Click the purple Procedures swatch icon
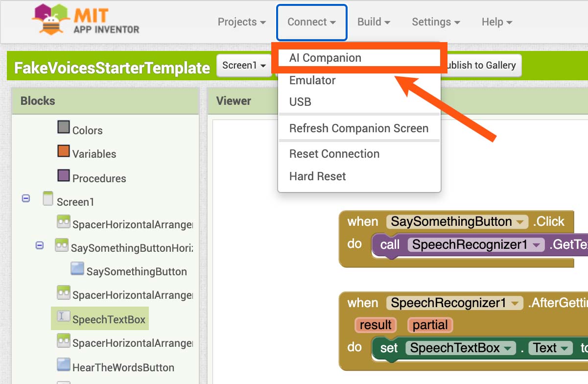Viewport: 588px width, 384px height. coord(64,175)
